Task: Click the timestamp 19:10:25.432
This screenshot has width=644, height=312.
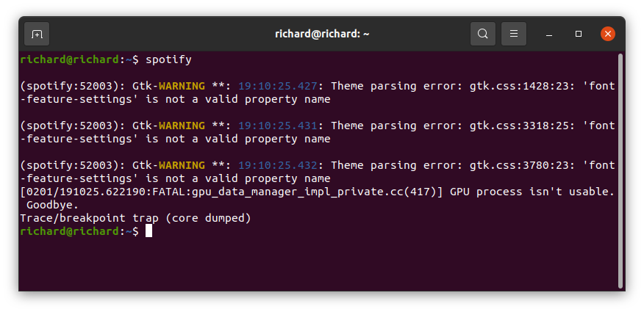Action: 278,165
